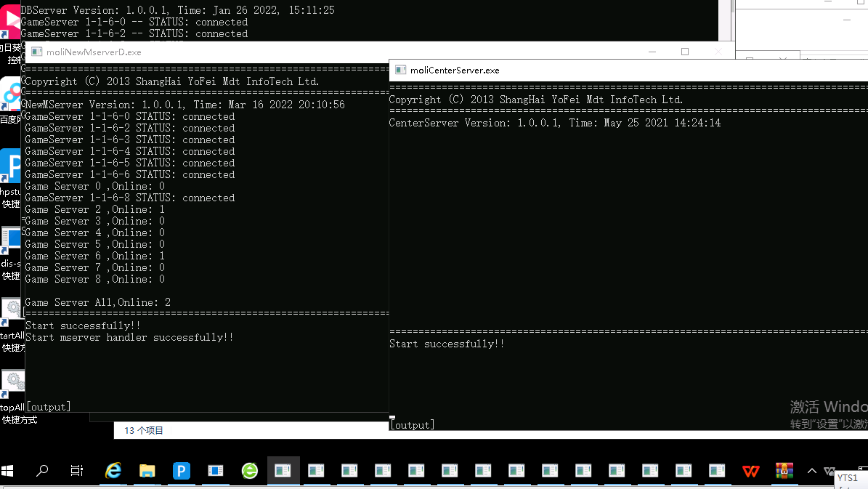Click the taskbar search magnifier icon
Screen dimensions: 868x489
(42, 472)
